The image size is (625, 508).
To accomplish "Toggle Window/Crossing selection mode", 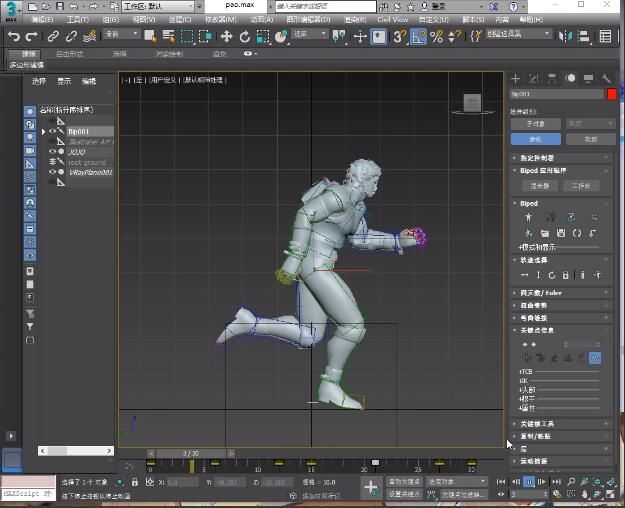I will [x=205, y=37].
